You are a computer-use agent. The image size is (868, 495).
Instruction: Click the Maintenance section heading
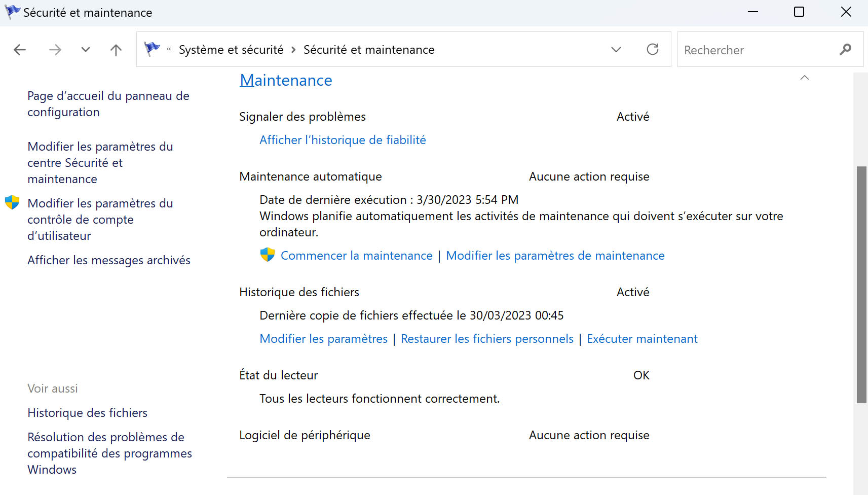[x=286, y=80]
